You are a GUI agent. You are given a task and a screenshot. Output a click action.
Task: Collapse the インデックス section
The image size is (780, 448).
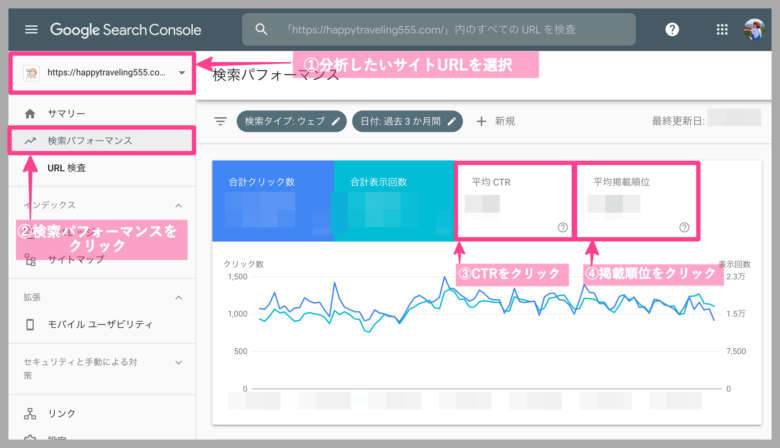179,205
